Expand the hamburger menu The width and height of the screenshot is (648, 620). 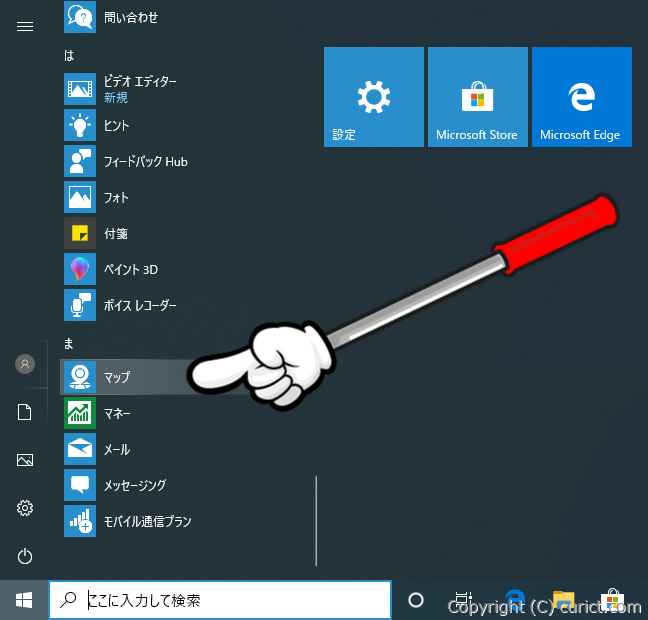pyautogui.click(x=25, y=27)
